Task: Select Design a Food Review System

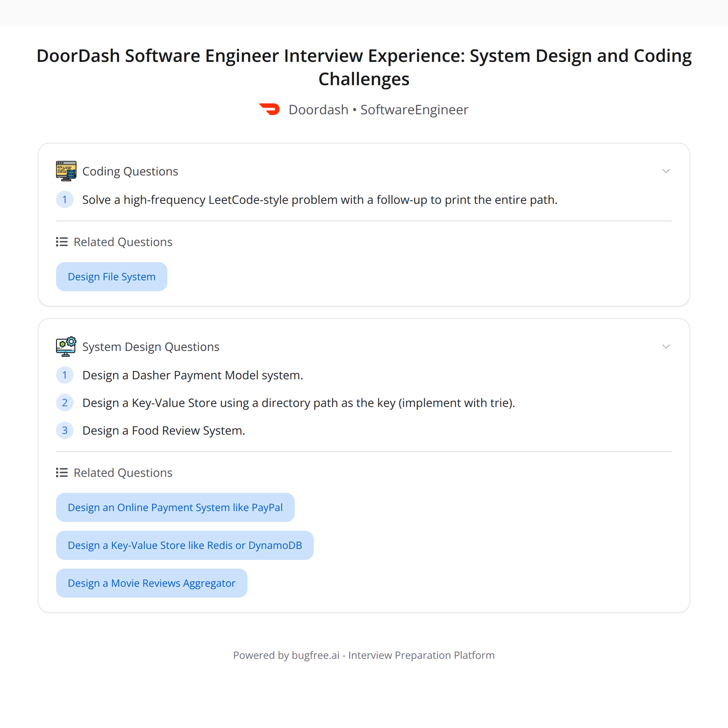Action: 163,430
